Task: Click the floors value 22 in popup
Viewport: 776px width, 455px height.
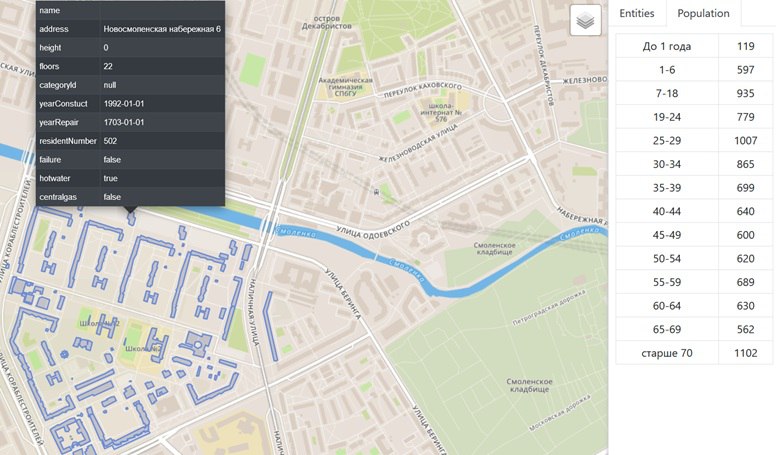Action: point(108,67)
